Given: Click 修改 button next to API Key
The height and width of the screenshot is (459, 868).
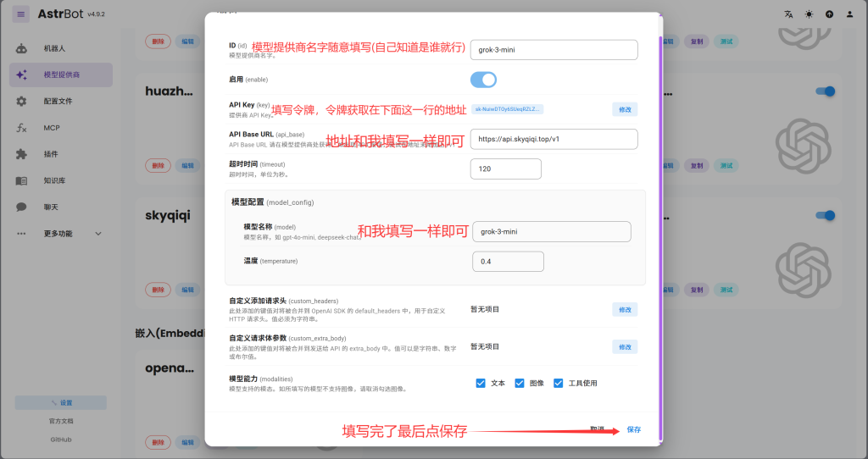Looking at the screenshot, I should pos(625,109).
